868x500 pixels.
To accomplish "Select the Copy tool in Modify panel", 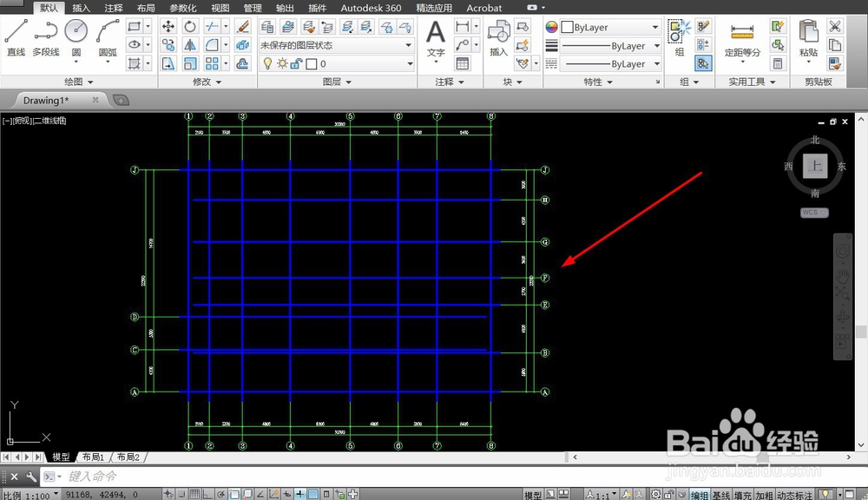I will click(168, 45).
